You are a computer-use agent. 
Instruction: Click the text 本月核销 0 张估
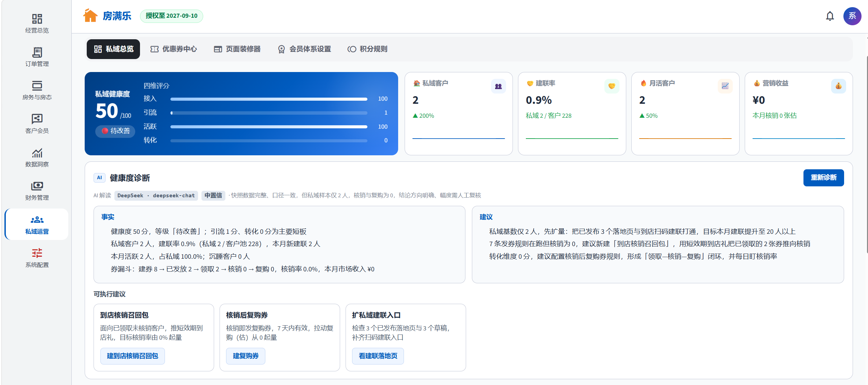774,116
